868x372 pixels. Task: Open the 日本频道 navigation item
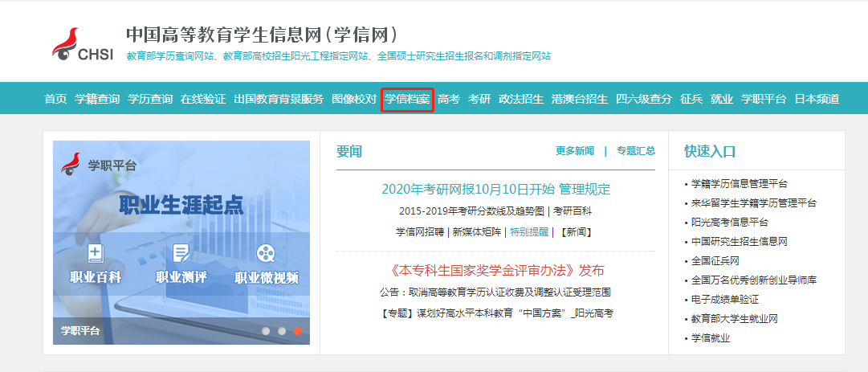[817, 99]
